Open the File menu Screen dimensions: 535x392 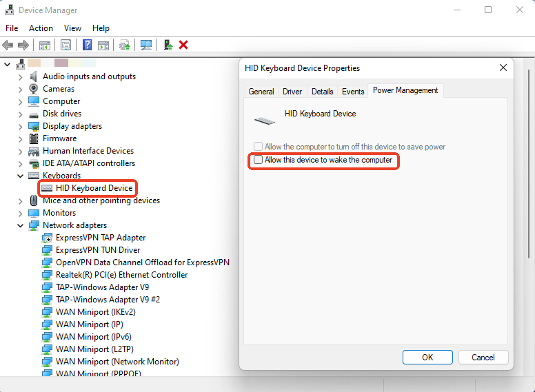(12, 28)
